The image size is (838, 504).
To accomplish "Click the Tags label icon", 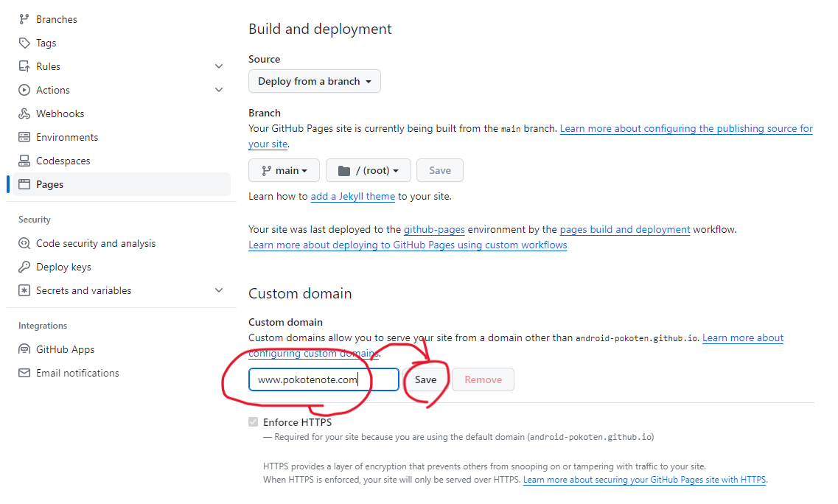I will [x=24, y=43].
